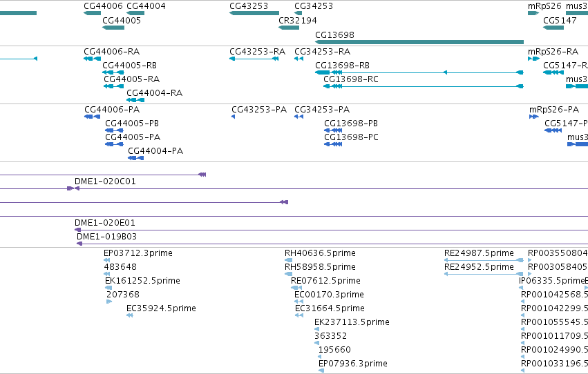The height and width of the screenshot is (374, 588).
Task: Click the DME1-020E01 clone feature
Action: coord(331,230)
